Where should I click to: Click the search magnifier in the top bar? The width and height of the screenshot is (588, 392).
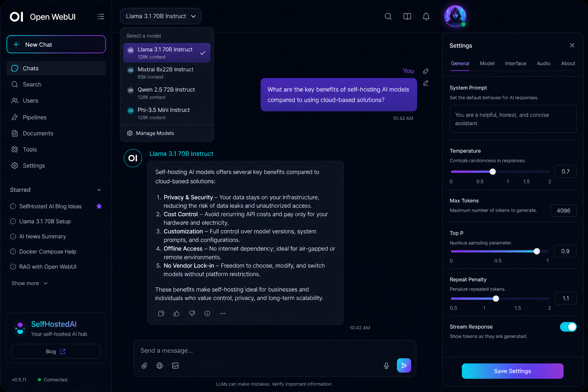point(388,16)
